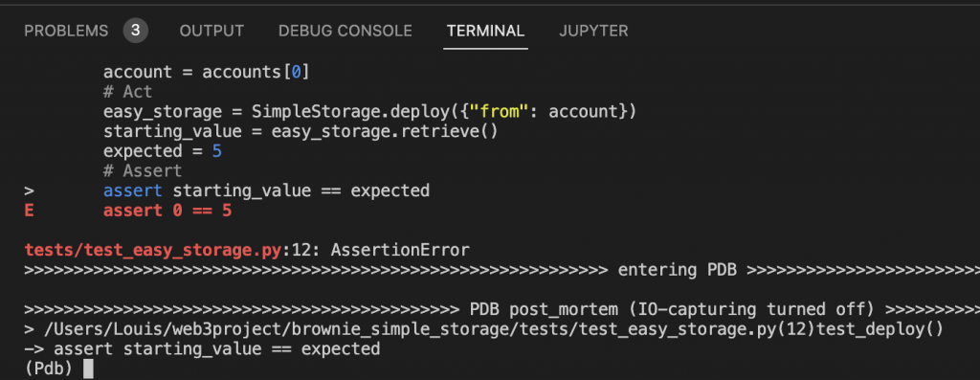Focus the (Pdb) prompt cursor
980x380 pixels.
coord(88,369)
